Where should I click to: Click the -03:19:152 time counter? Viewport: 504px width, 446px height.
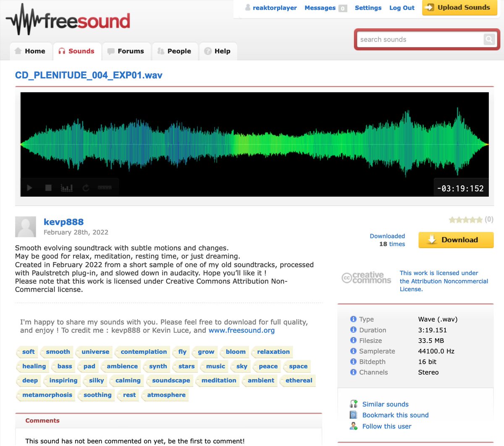461,189
